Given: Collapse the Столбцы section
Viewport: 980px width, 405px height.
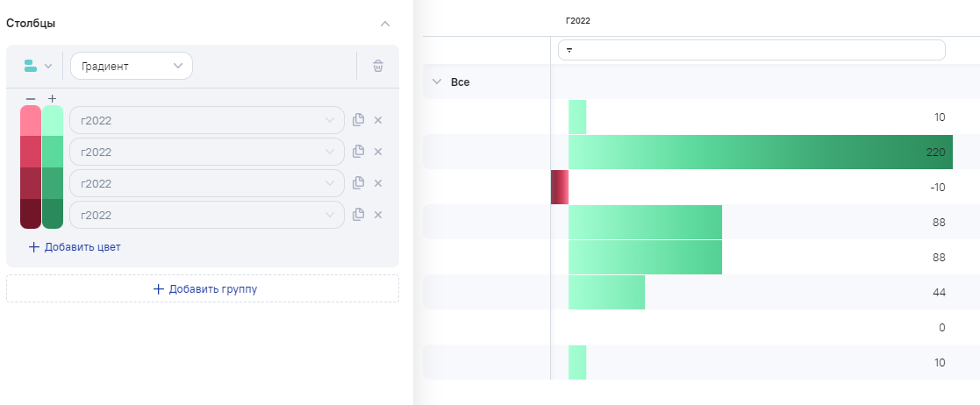Looking at the screenshot, I should [384, 23].
